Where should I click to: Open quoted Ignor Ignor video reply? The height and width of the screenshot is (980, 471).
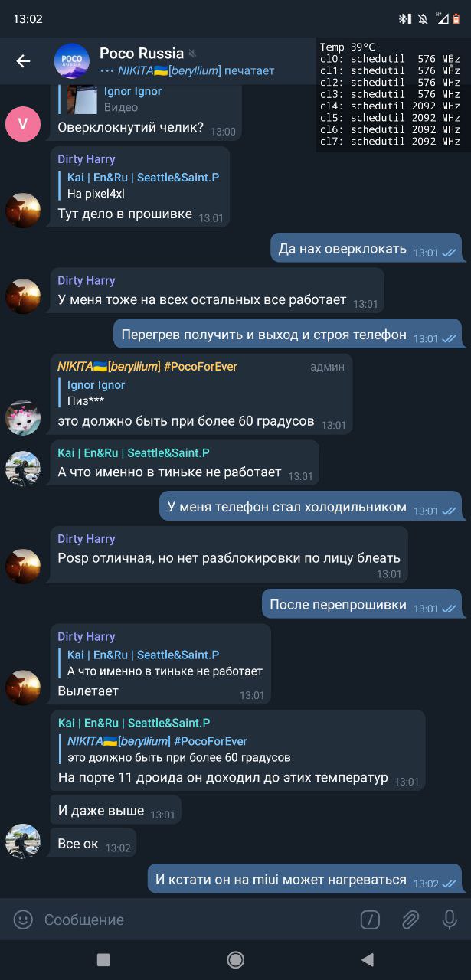149,99
